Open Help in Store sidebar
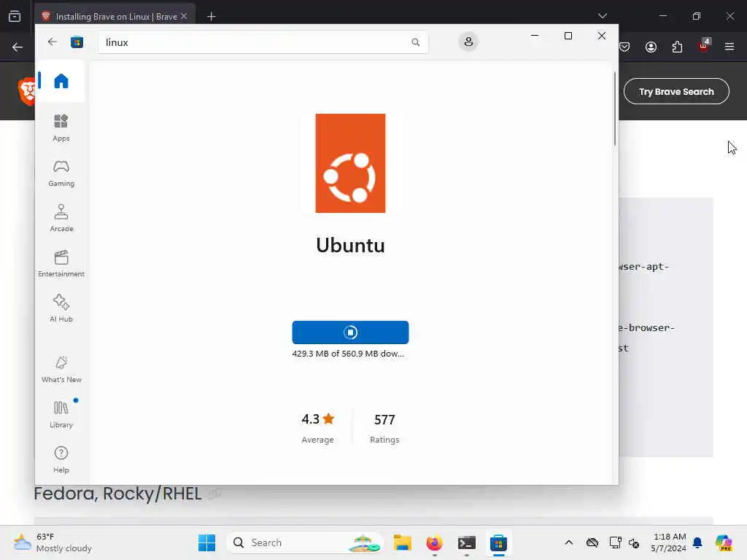 point(61,460)
